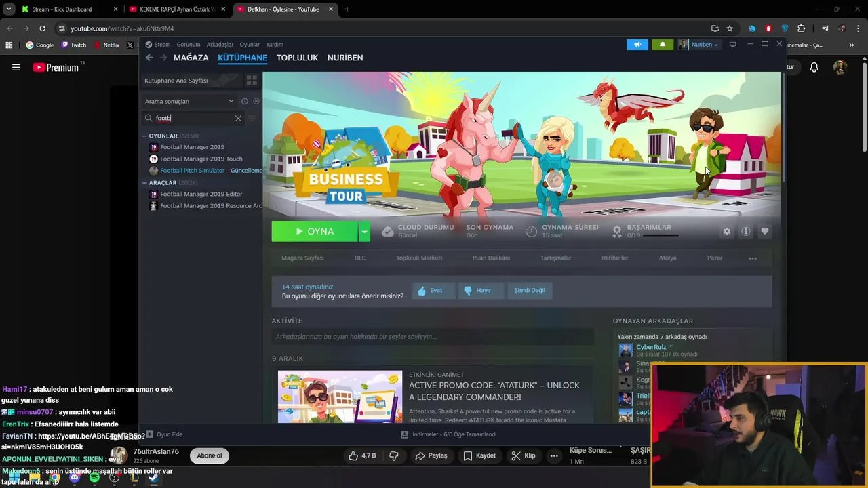Click Oyun Ekle at bottom left

tap(163, 434)
